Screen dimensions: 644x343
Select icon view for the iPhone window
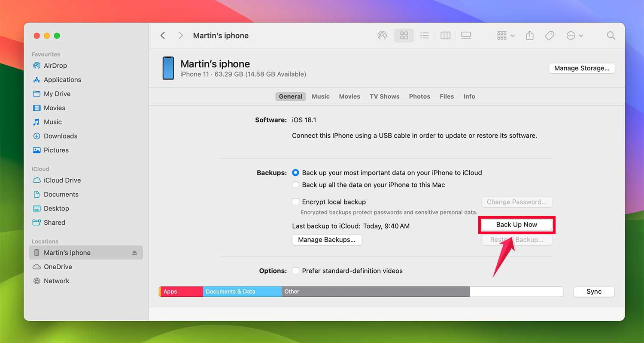(404, 36)
